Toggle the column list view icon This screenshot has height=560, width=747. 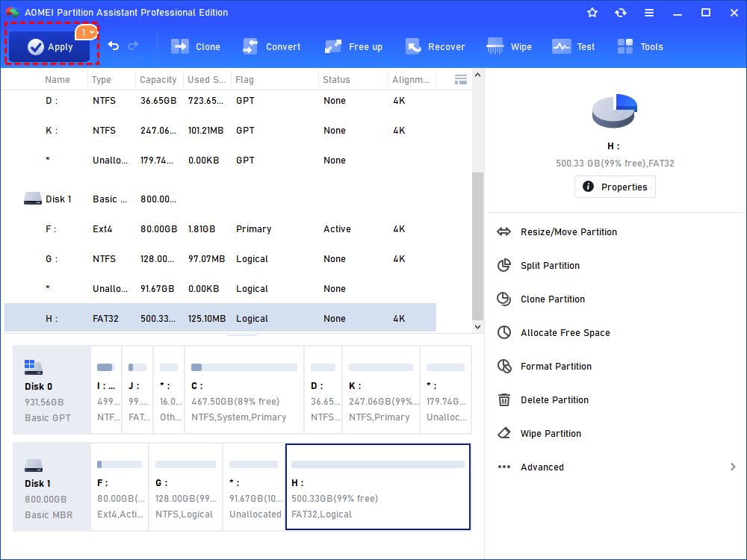pos(461,80)
